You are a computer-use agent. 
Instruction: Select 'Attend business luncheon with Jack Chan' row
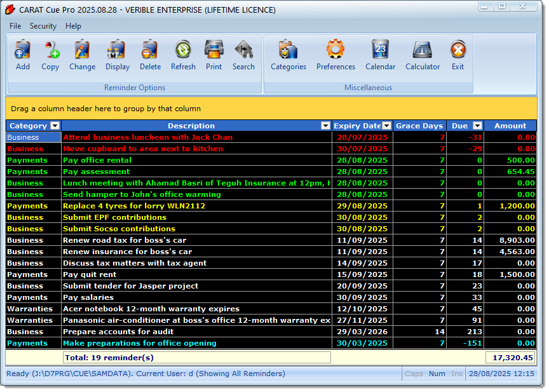click(x=271, y=137)
